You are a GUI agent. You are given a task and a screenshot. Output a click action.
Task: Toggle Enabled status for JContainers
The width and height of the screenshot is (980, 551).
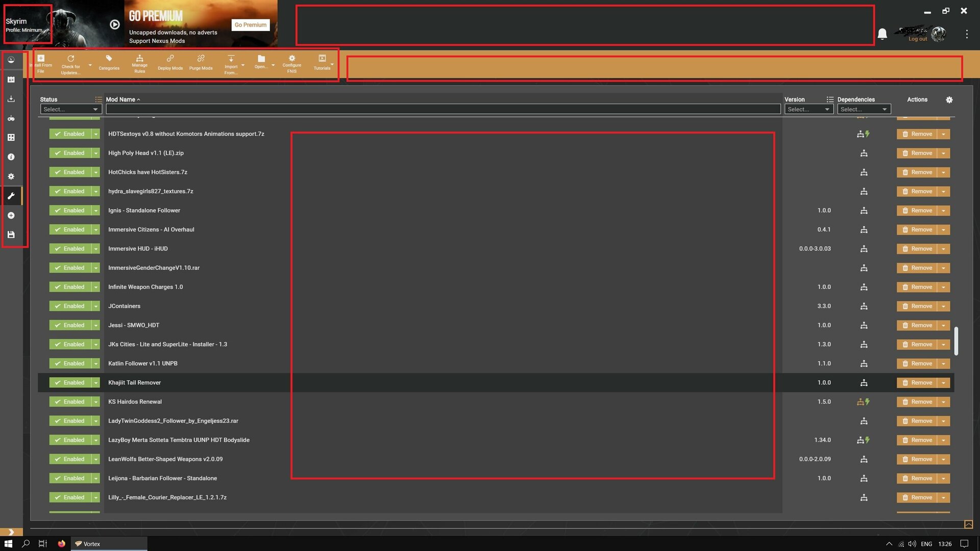click(70, 306)
